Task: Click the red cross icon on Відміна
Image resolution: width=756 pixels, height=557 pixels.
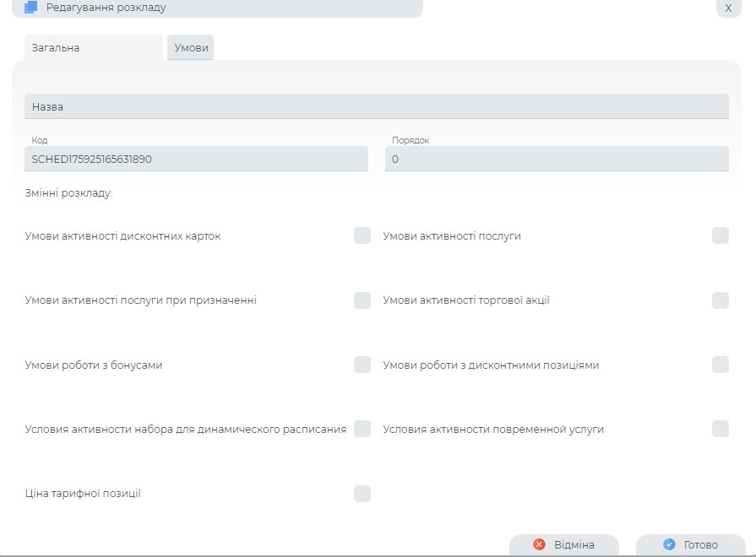Action: point(540,544)
